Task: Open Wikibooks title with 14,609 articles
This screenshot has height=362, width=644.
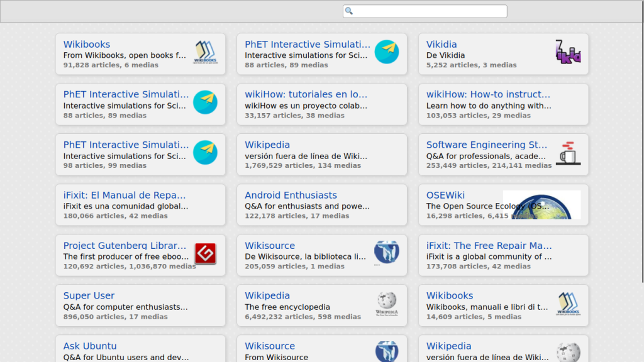Action: click(x=450, y=295)
